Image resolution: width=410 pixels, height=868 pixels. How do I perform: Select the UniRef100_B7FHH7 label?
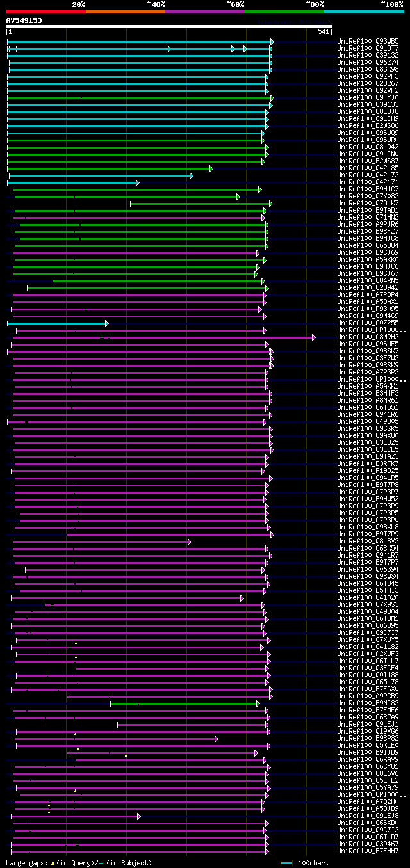click(x=368, y=851)
